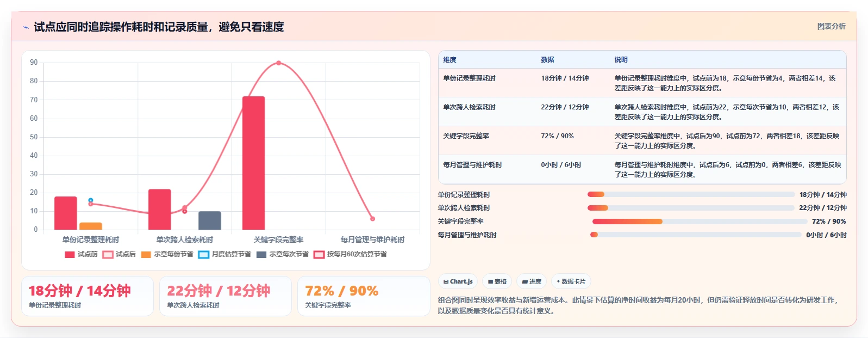Click the 说明 table column header

[x=621, y=60]
